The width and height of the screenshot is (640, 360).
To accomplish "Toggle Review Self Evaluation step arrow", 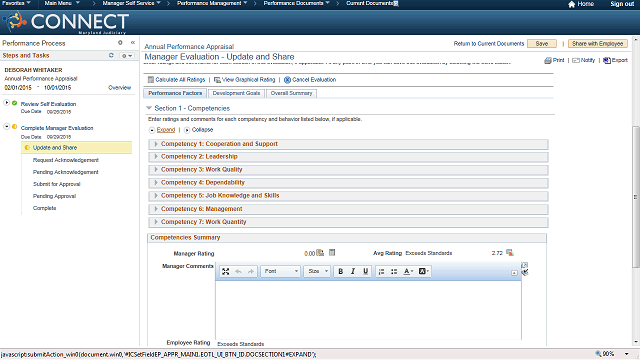I will tap(7, 102).
